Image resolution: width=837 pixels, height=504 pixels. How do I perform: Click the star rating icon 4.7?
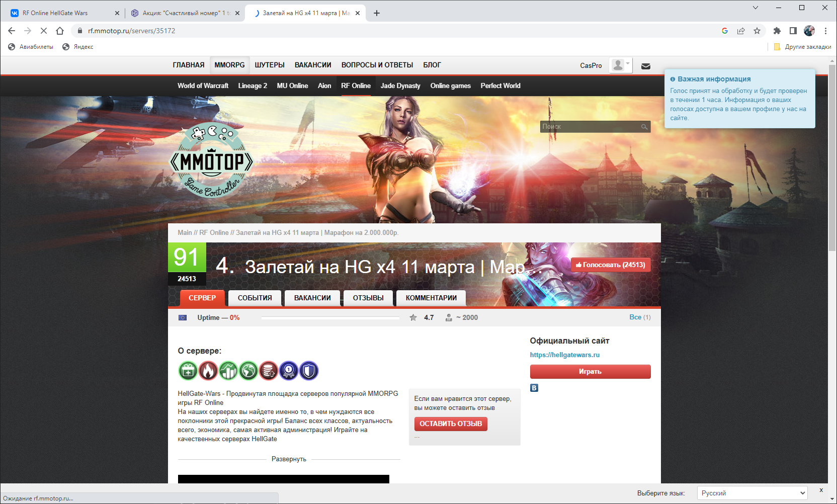[413, 317]
